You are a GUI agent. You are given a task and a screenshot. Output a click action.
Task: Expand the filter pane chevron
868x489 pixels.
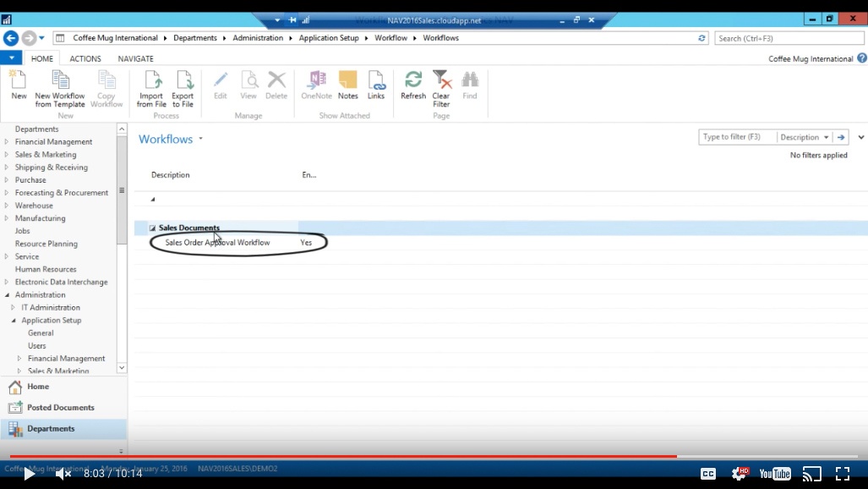point(860,137)
